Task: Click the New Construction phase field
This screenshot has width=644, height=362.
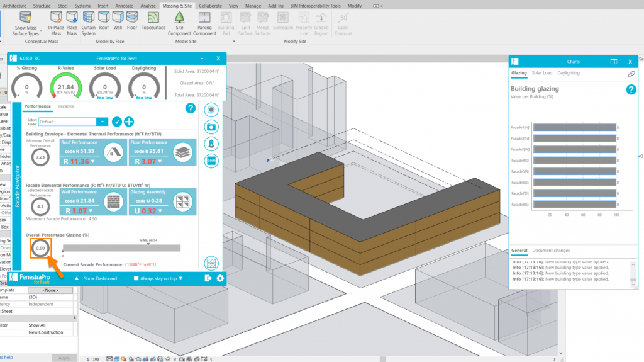Action: 50,332
